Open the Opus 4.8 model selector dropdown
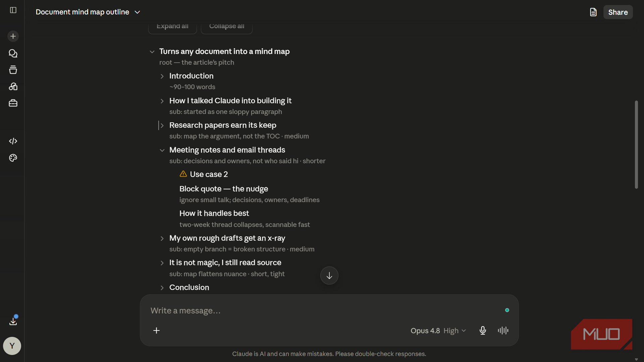 438,331
